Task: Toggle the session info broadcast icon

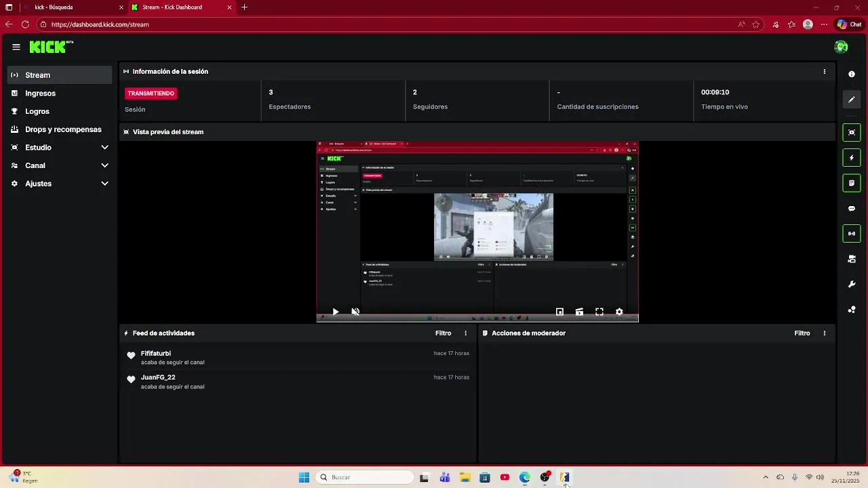Action: click(852, 234)
